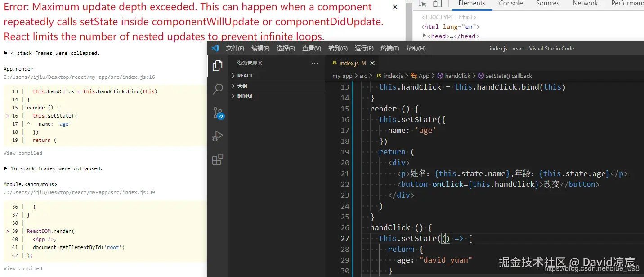
Task: Open the 帮助(H) menu
Action: click(415, 49)
